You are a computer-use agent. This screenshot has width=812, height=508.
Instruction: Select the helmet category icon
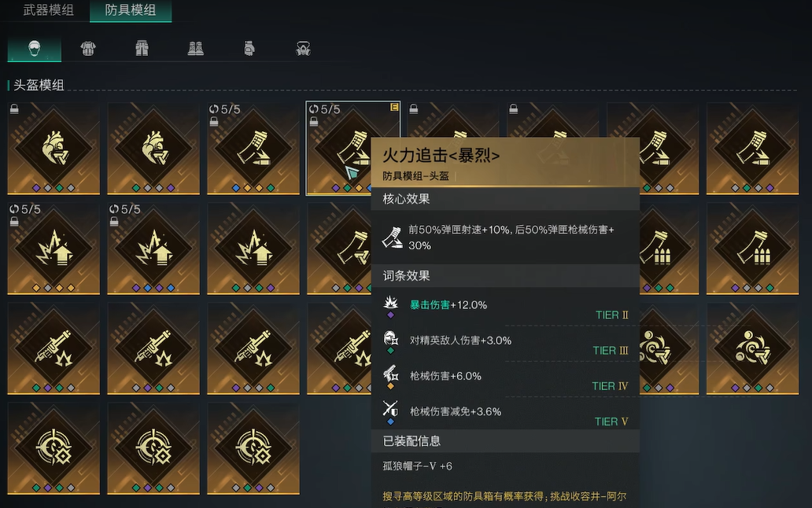coord(34,49)
